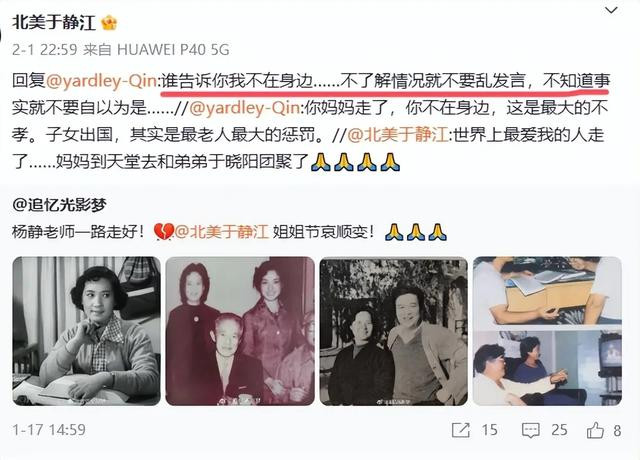The image size is (640, 460).
Task: View second reddish group photo
Action: [x=240, y=331]
